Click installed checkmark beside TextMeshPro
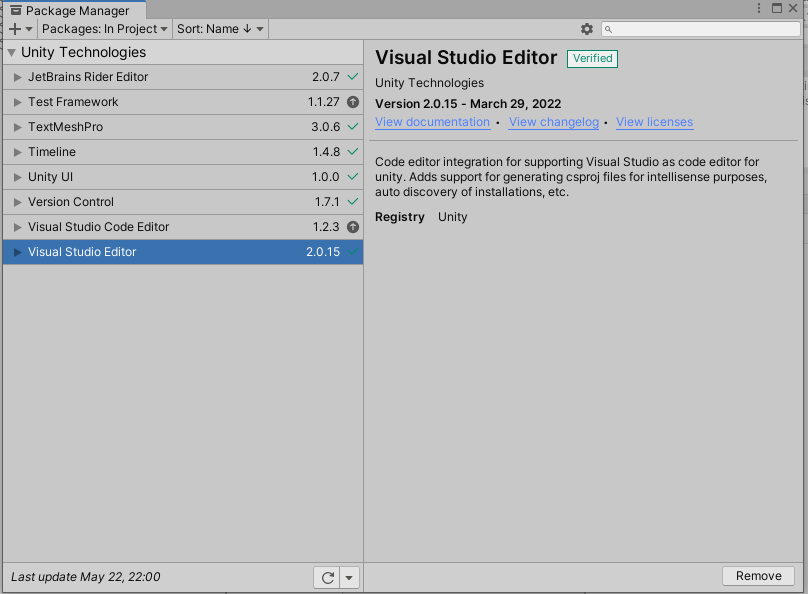808x594 pixels. (x=352, y=127)
